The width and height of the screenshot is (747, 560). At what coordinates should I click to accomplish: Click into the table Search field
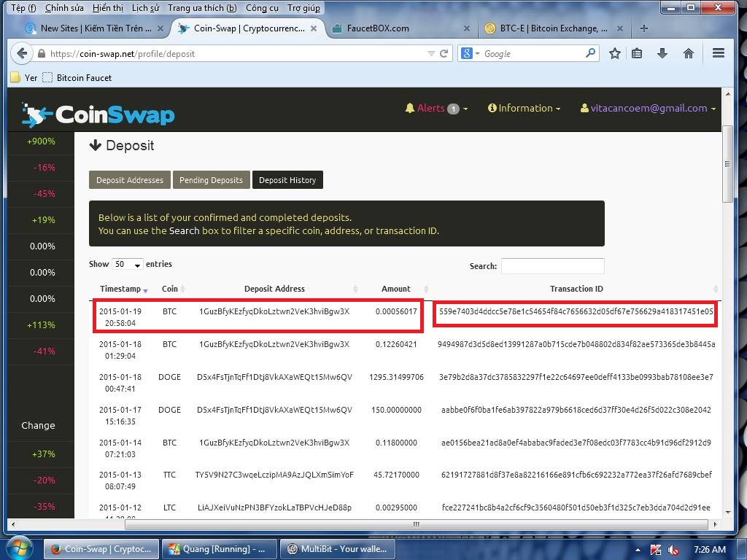[x=553, y=265]
